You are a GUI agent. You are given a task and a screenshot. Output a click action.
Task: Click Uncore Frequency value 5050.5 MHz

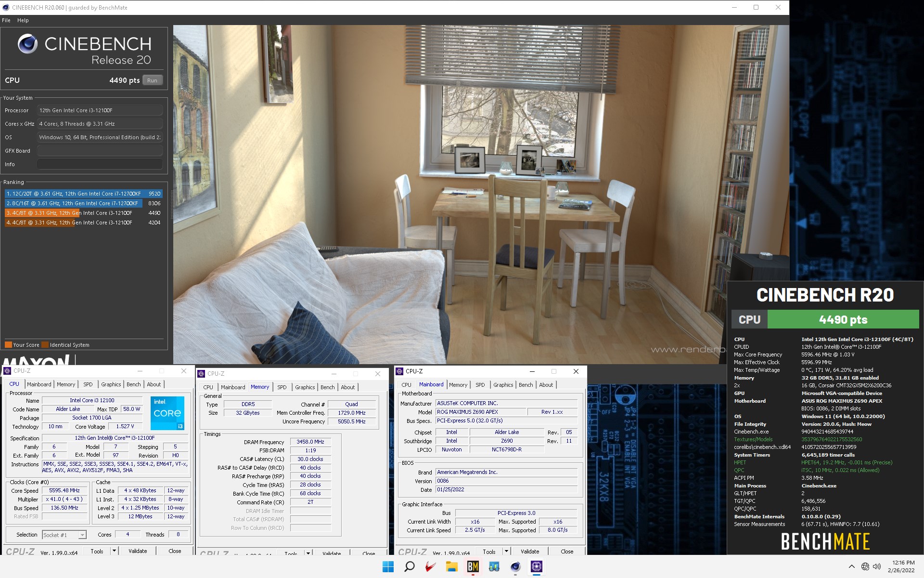pos(351,421)
